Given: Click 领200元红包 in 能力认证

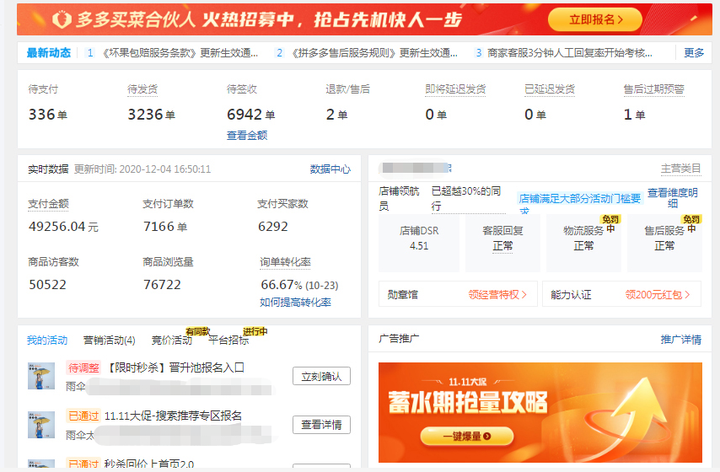Looking at the screenshot, I should coord(658,295).
